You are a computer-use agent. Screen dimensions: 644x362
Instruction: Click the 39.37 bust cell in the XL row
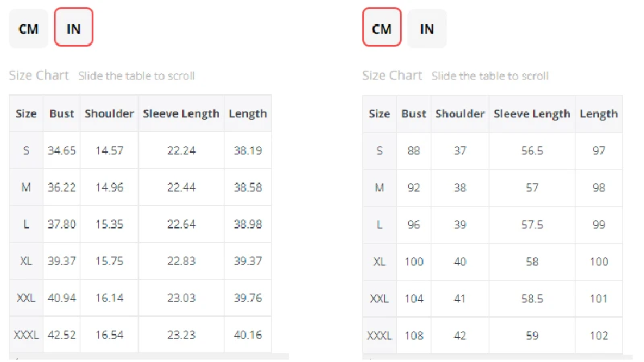[61, 261]
